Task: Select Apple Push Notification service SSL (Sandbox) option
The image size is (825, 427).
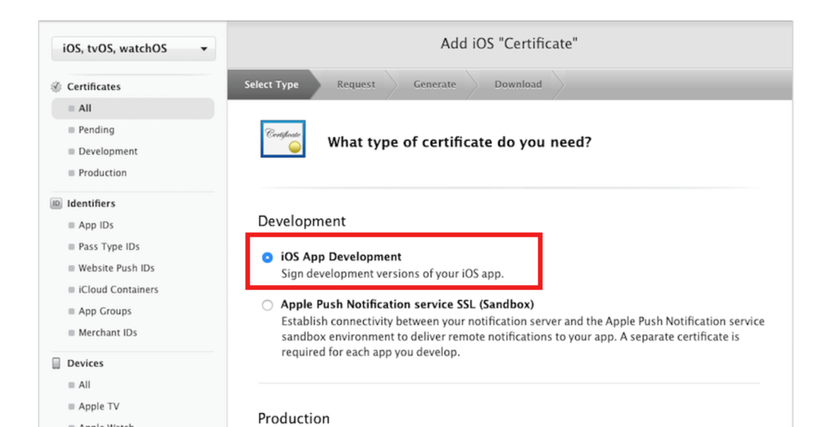Action: pyautogui.click(x=267, y=305)
